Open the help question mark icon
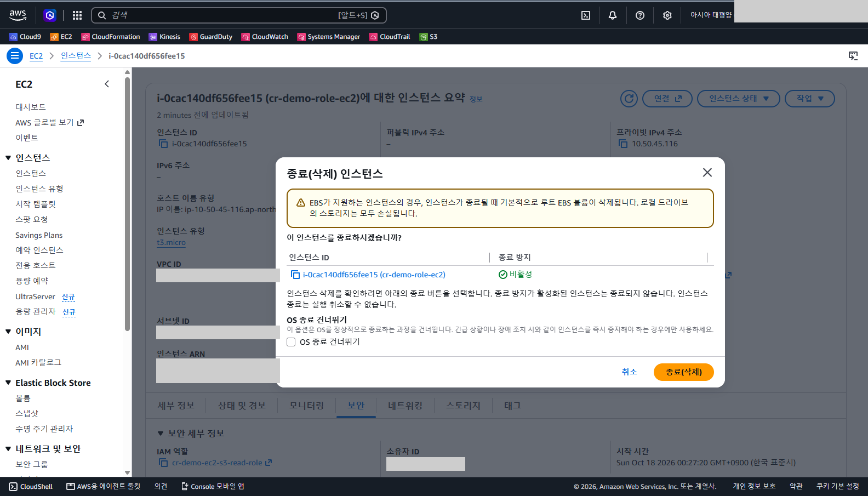 click(640, 15)
